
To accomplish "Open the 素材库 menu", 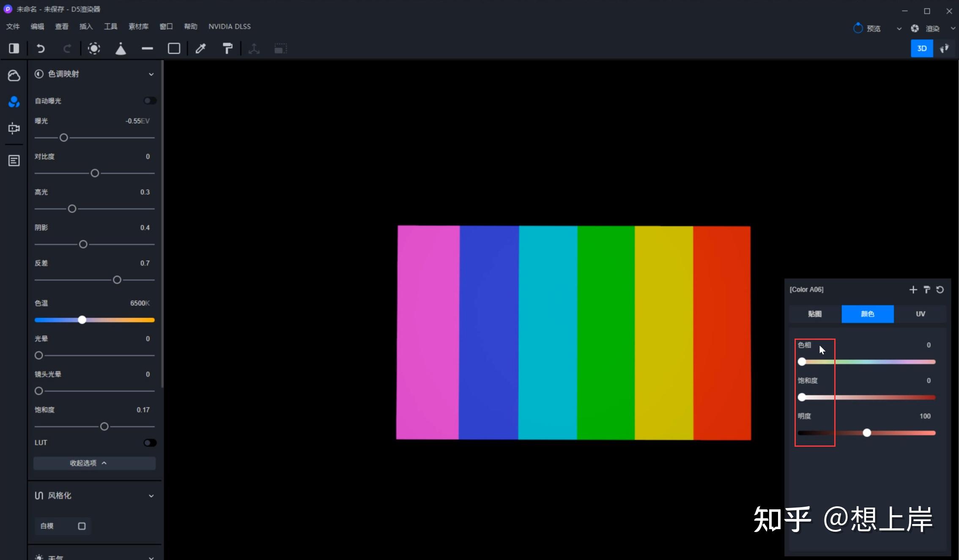I will 138,27.
